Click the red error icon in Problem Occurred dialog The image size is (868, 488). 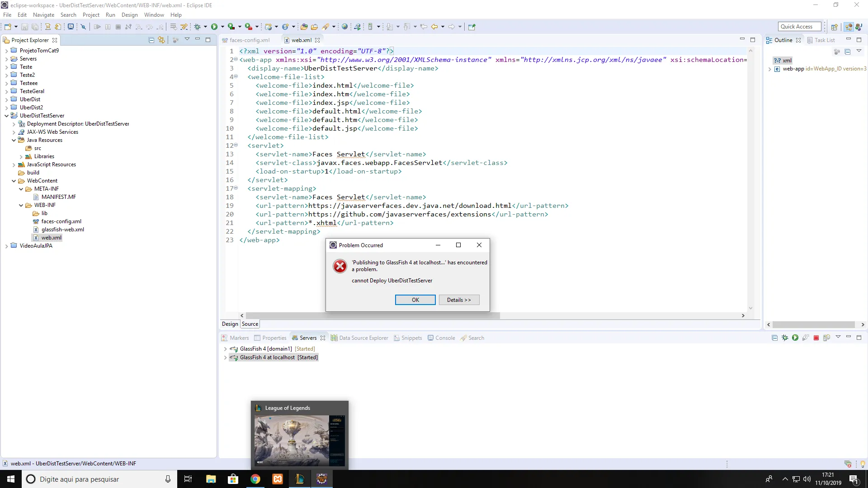click(340, 266)
